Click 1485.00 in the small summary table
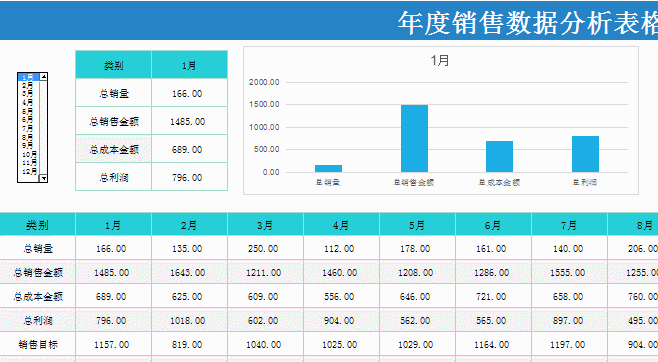The height and width of the screenshot is (362, 658). pos(189,121)
